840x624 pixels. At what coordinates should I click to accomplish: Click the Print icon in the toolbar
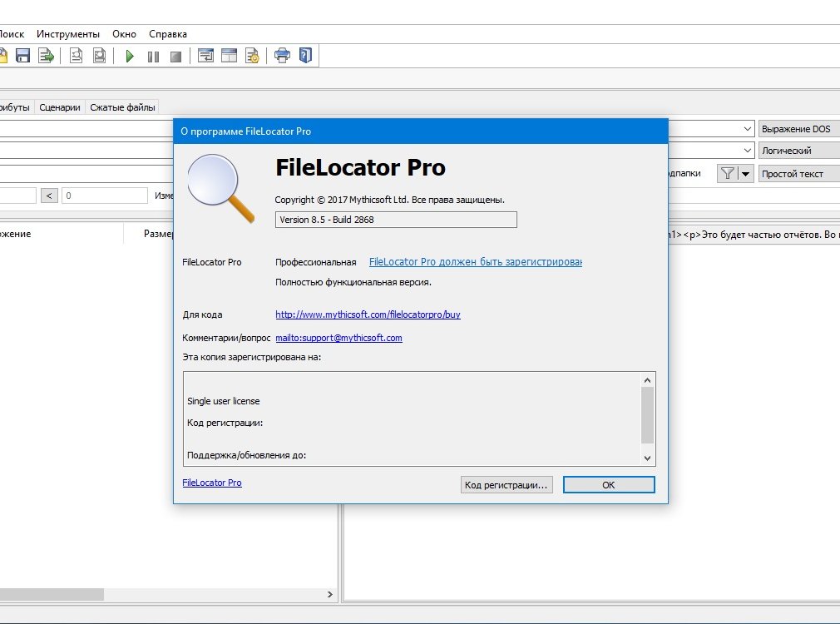tap(282, 55)
